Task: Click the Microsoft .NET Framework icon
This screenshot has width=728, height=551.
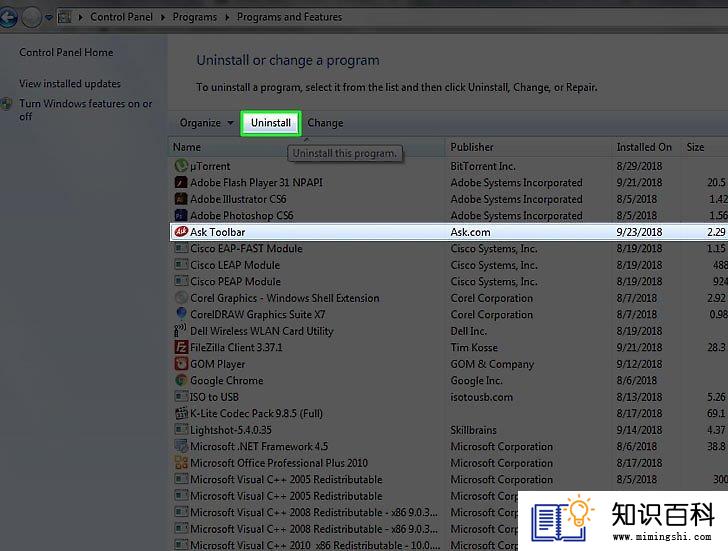Action: pyautogui.click(x=181, y=446)
